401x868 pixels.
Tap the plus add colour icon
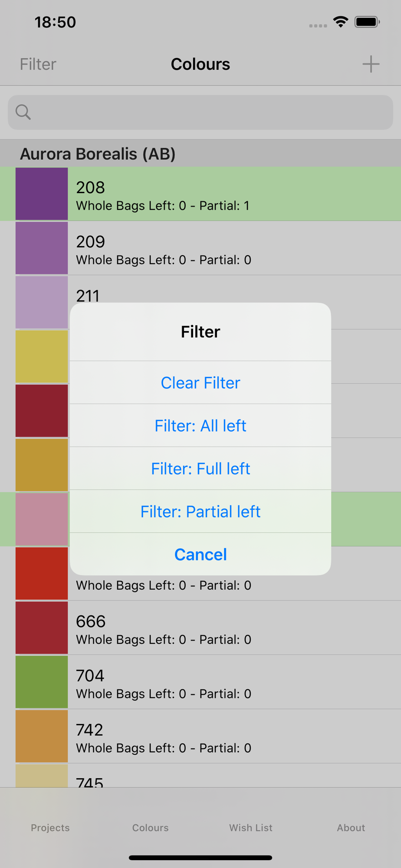[x=371, y=64]
